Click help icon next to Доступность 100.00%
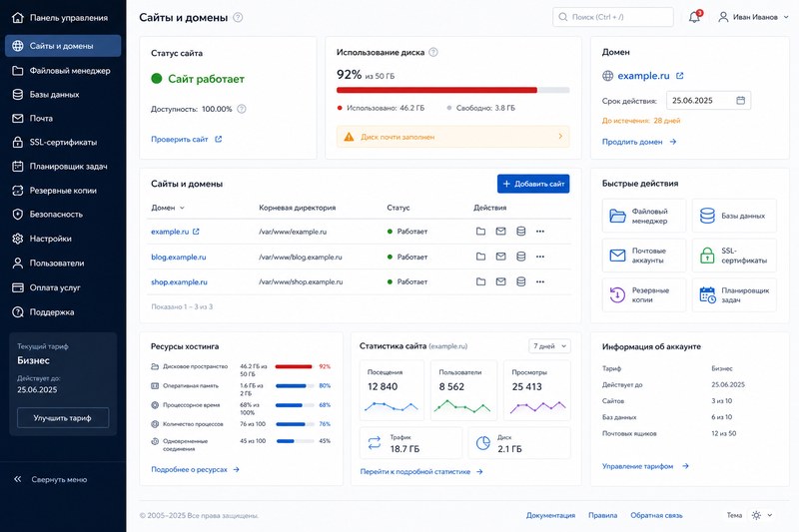 click(x=242, y=109)
